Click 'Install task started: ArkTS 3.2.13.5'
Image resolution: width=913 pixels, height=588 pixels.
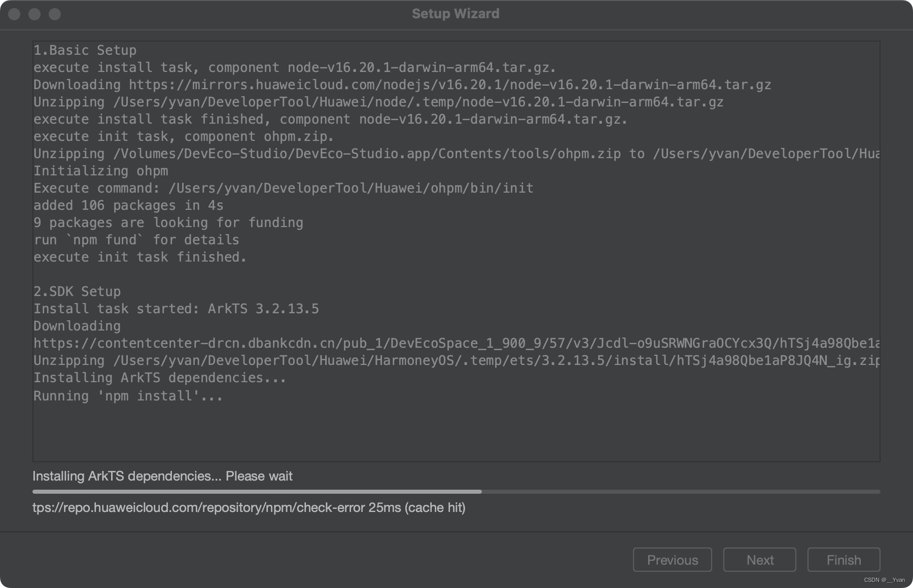click(x=176, y=309)
